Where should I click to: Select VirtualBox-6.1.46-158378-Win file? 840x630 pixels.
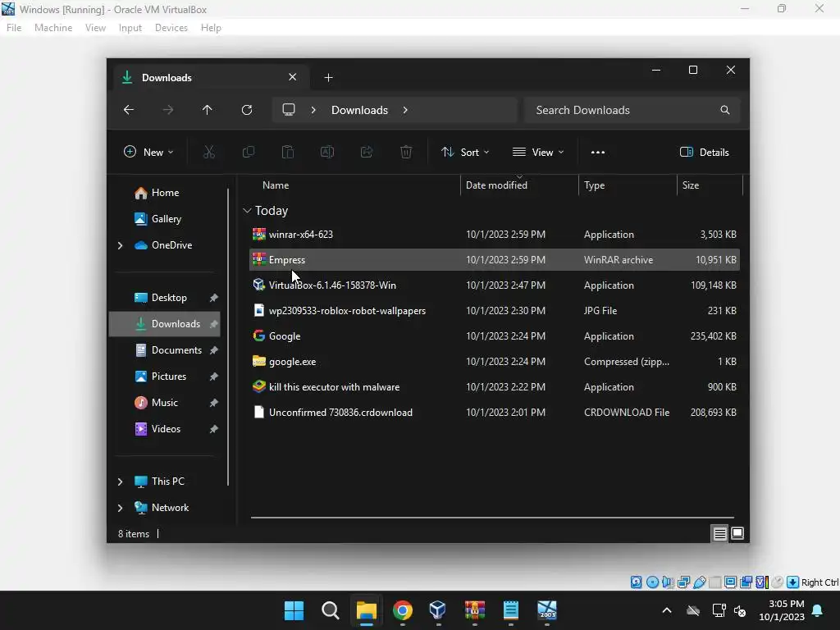pos(495,285)
